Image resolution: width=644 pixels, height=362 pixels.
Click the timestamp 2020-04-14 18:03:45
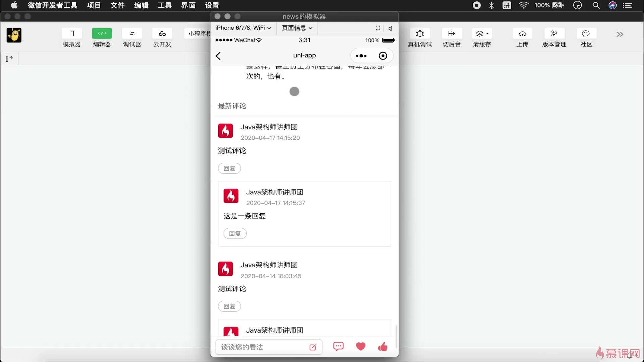(271, 276)
